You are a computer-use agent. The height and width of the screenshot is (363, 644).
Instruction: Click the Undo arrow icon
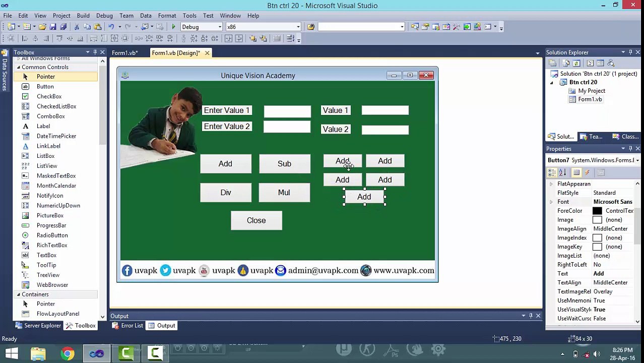click(111, 27)
